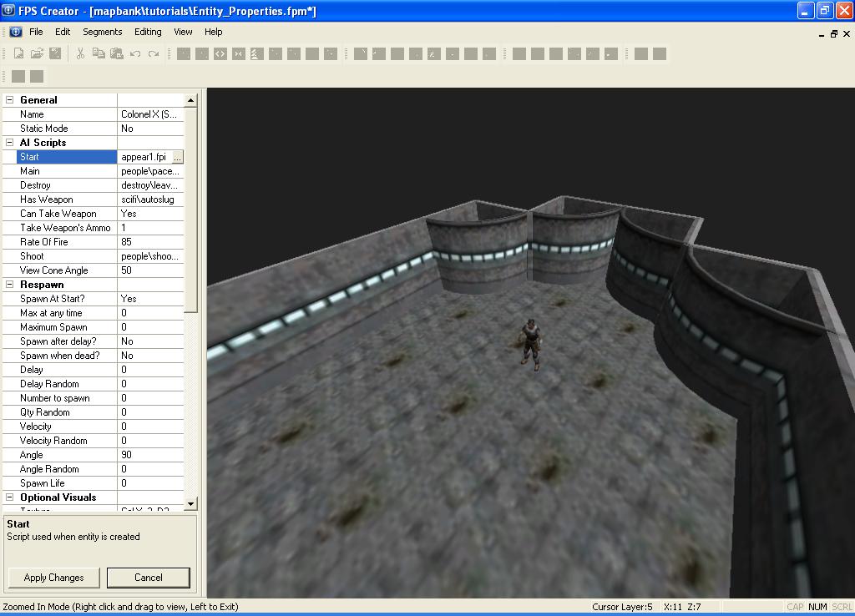Click the View Cone Angle value field

(x=150, y=270)
